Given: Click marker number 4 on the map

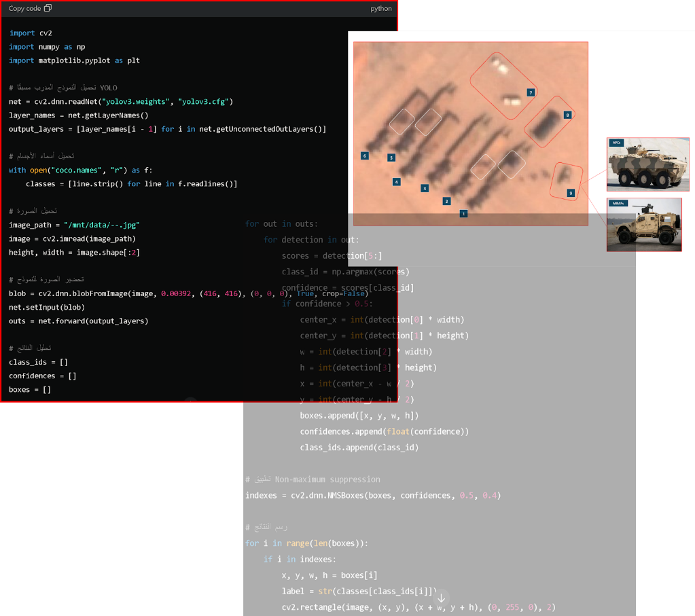Looking at the screenshot, I should coord(397,182).
